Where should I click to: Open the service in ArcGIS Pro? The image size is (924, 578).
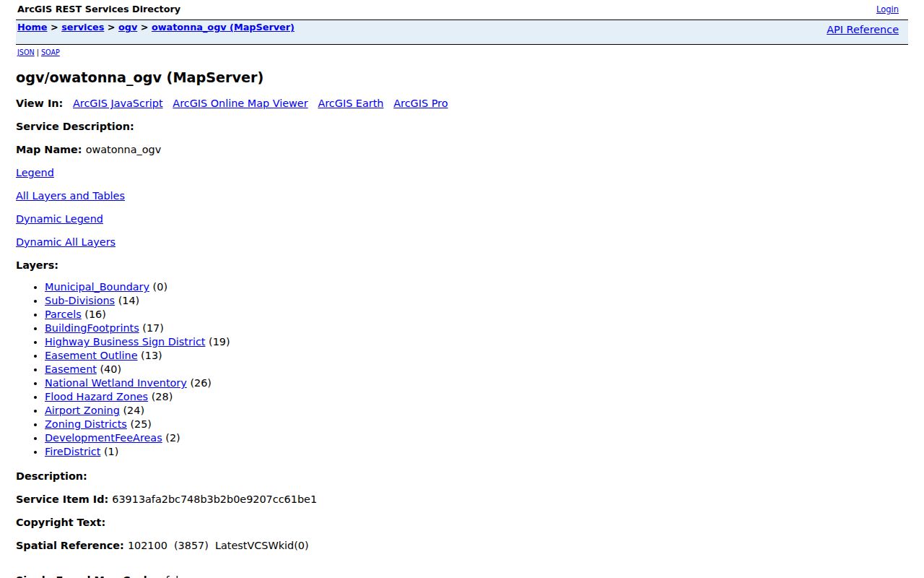(x=421, y=103)
